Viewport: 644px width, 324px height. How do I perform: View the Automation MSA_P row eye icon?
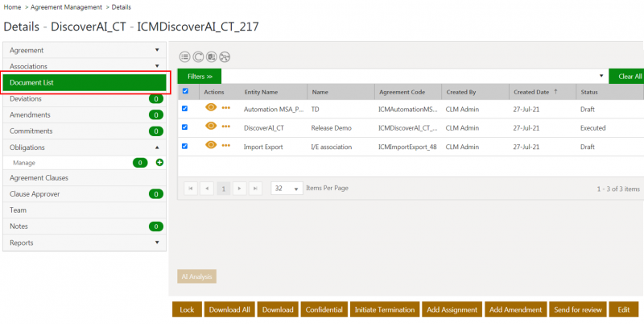[211, 107]
